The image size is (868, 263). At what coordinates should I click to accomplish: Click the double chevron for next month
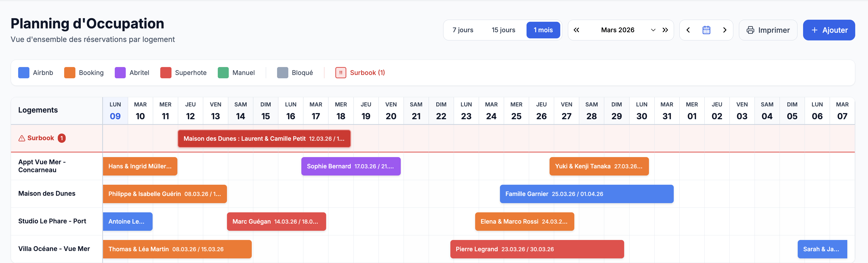point(666,30)
